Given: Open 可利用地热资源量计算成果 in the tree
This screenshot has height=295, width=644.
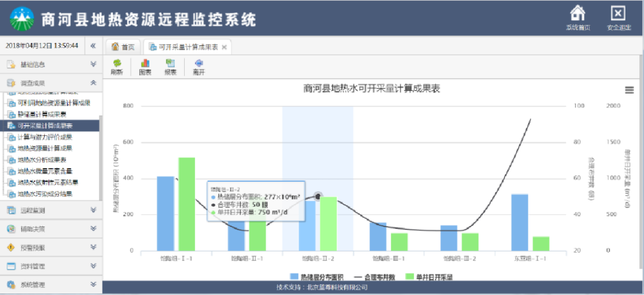Looking at the screenshot, I should pos(54,103).
